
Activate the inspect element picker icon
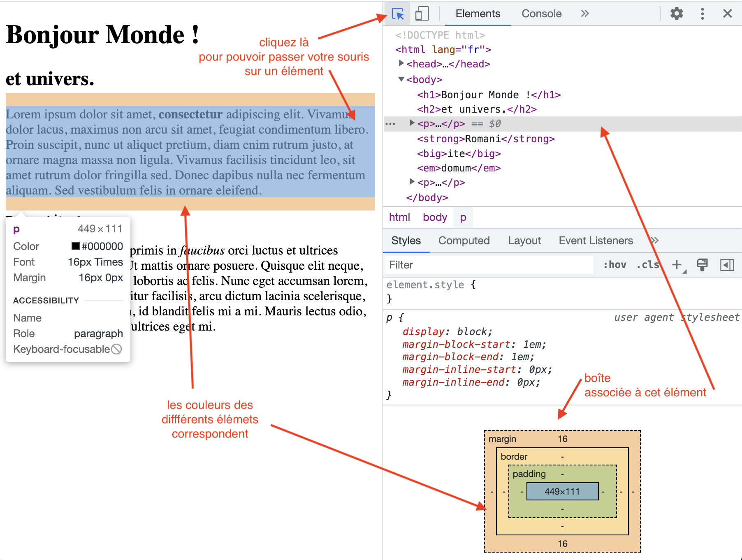click(398, 14)
